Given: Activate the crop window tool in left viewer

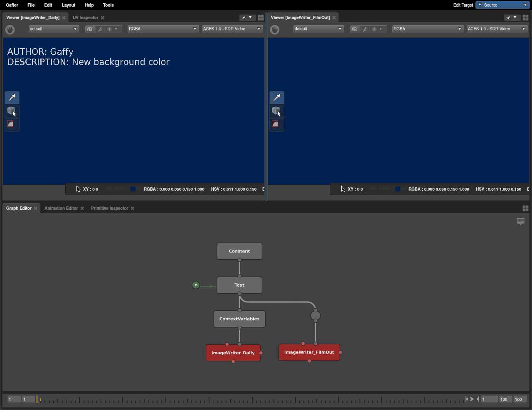Looking at the screenshot, I should (11, 124).
